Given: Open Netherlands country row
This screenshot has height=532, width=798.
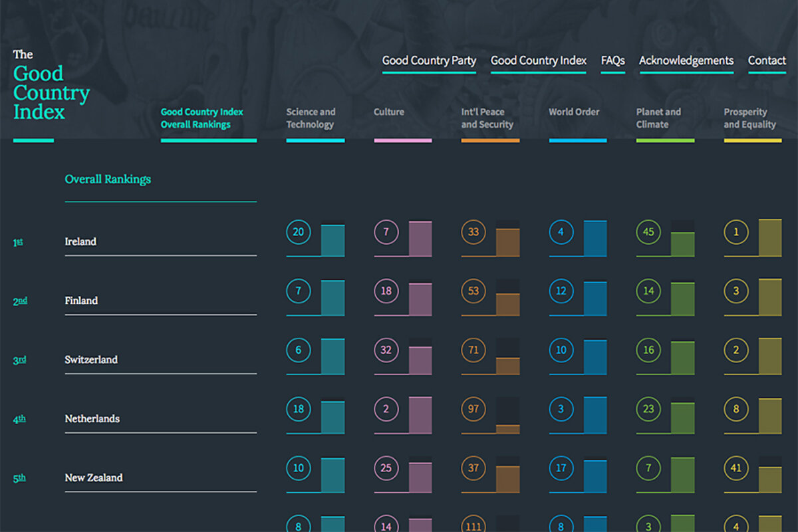Looking at the screenshot, I should pyautogui.click(x=160, y=419).
